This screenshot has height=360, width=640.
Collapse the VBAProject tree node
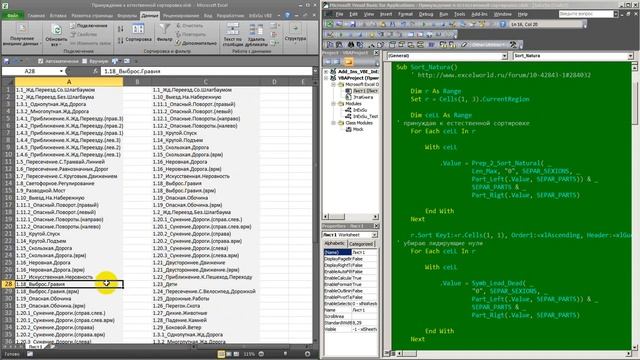(327, 78)
